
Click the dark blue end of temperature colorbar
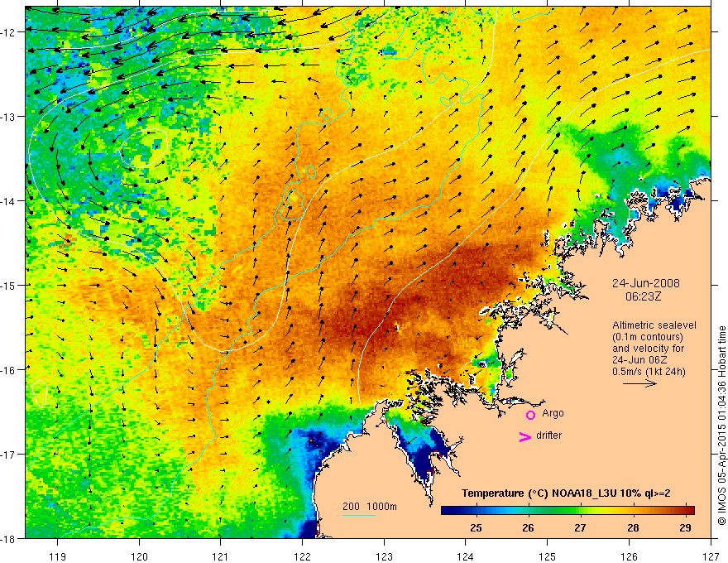[x=448, y=510]
